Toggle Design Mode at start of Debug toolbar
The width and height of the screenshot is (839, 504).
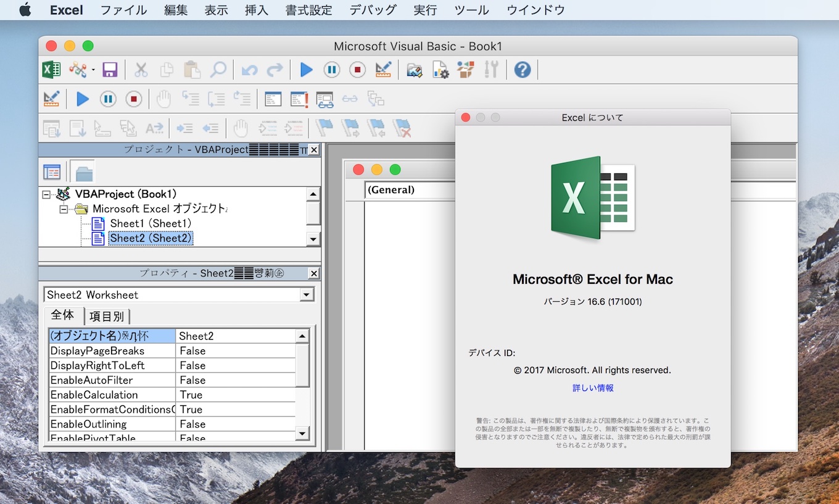click(x=51, y=99)
